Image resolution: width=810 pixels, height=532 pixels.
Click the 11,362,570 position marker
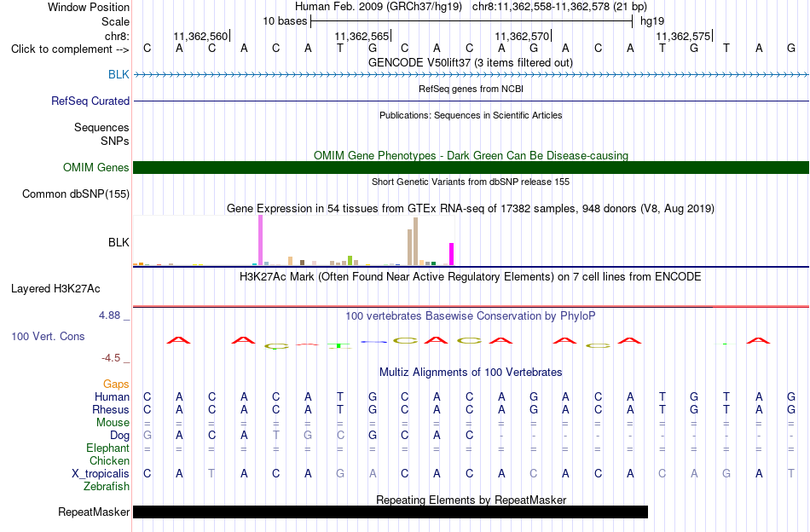(523, 36)
